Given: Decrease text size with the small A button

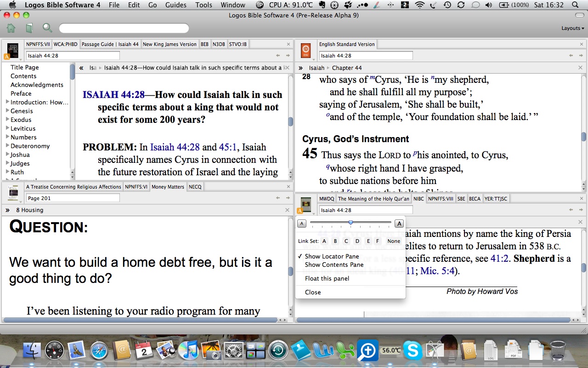Looking at the screenshot, I should tap(302, 224).
